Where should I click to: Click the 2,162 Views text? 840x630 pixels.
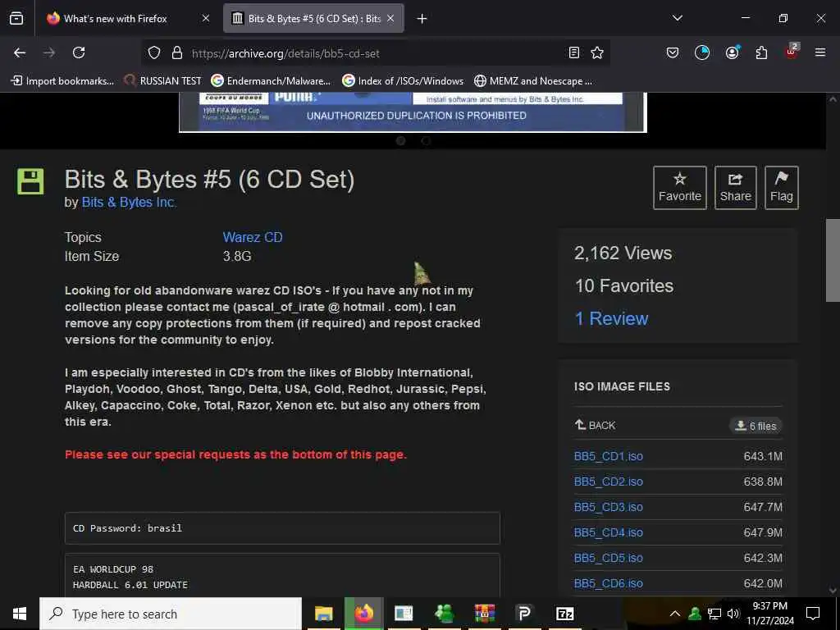(623, 253)
